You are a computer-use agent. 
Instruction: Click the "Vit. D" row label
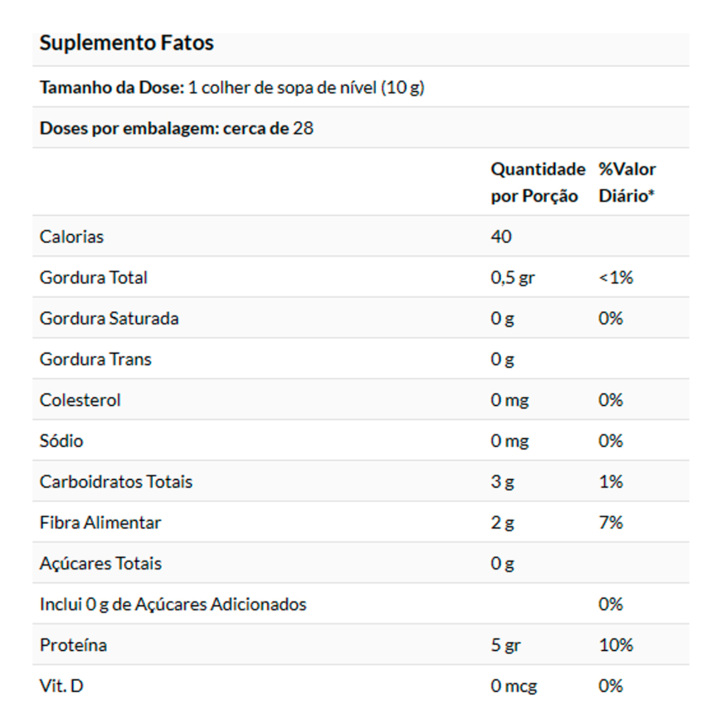coord(61,686)
